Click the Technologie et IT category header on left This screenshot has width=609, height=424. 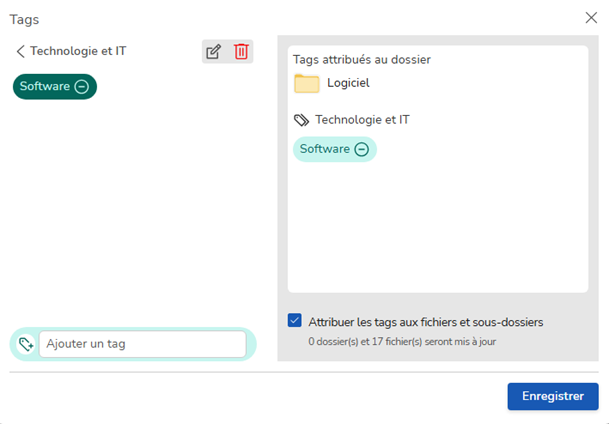[x=78, y=51]
